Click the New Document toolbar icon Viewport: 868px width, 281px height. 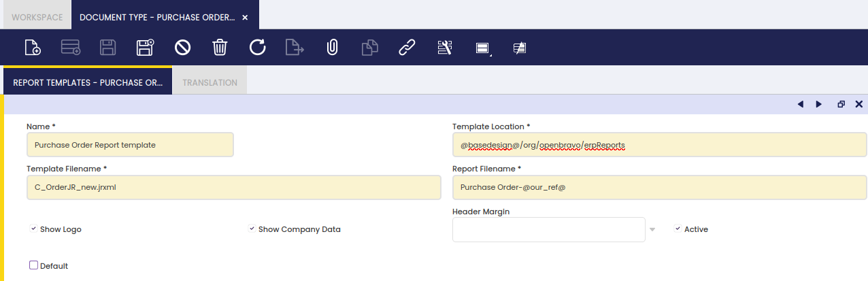point(33,48)
